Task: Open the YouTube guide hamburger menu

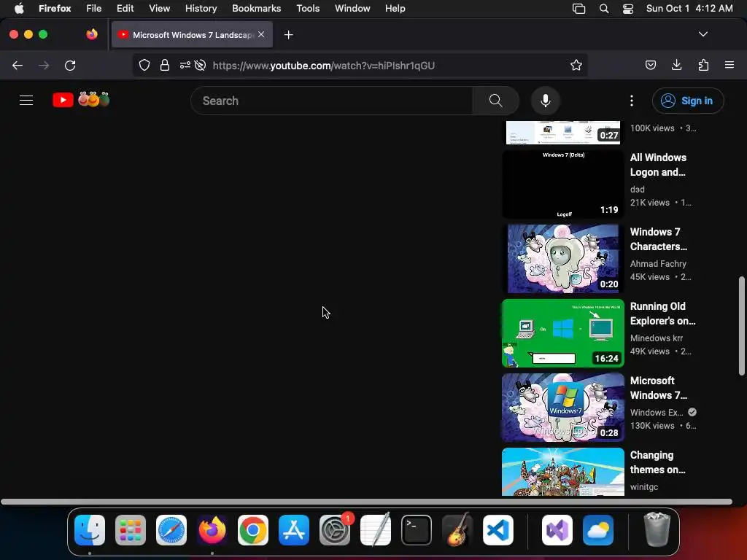Action: coord(26,101)
